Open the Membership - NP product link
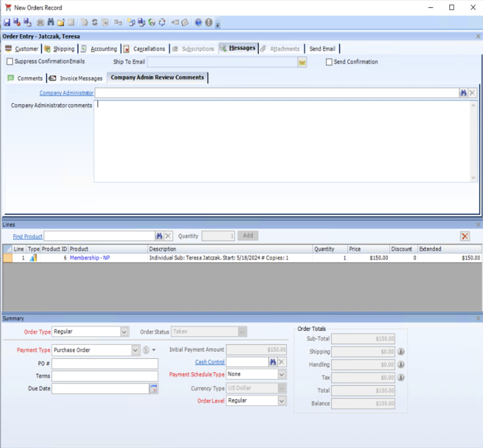This screenshot has height=448, width=483. tap(90, 258)
